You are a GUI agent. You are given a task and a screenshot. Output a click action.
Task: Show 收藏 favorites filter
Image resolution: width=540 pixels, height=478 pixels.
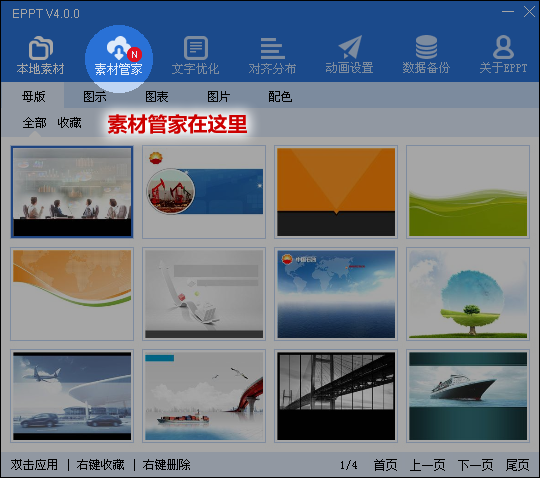(69, 123)
